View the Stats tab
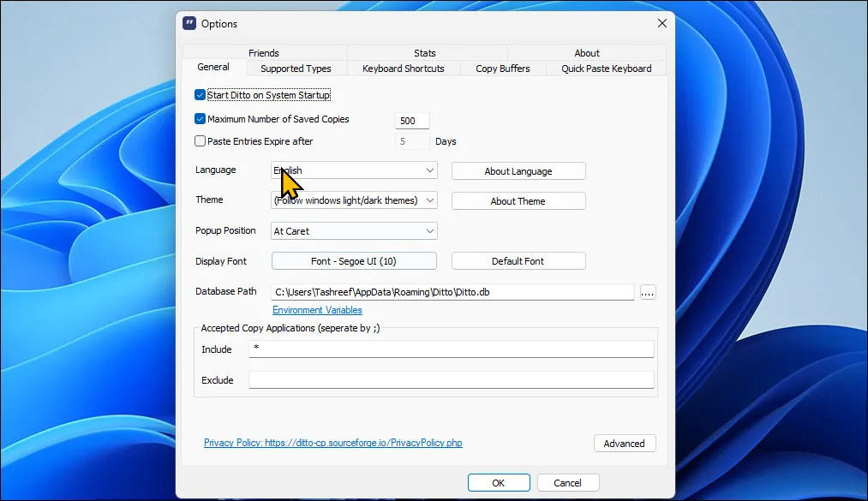 [x=424, y=52]
